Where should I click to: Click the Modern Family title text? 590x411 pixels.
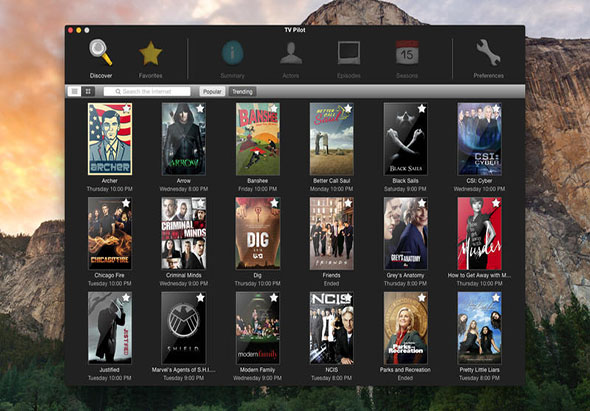coord(257,370)
